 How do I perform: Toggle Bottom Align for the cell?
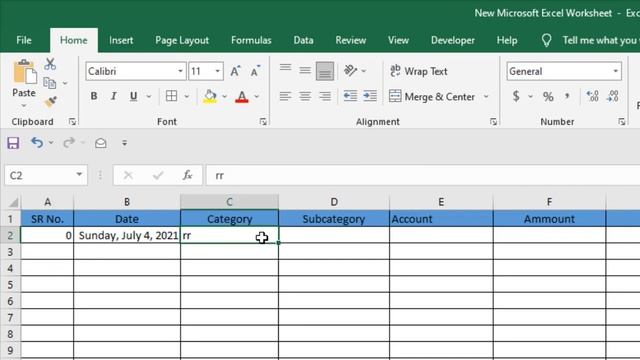point(325,71)
